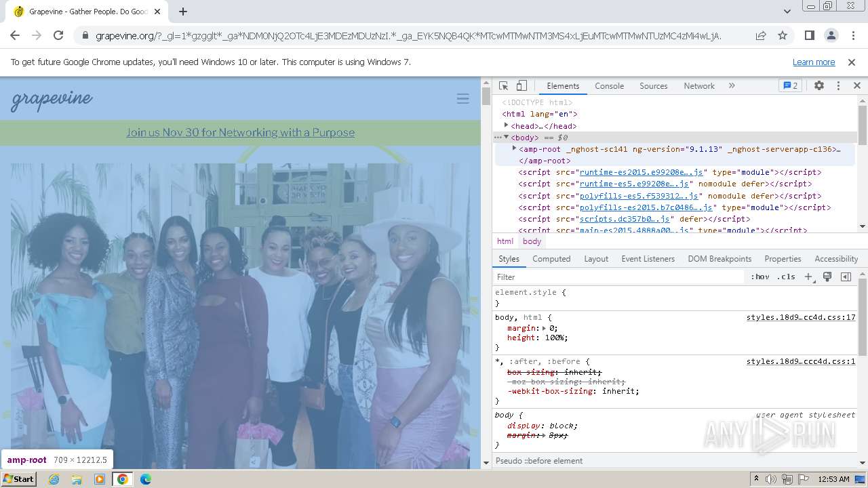868x488 pixels.
Task: Open a new browser tab
Action: tap(183, 12)
